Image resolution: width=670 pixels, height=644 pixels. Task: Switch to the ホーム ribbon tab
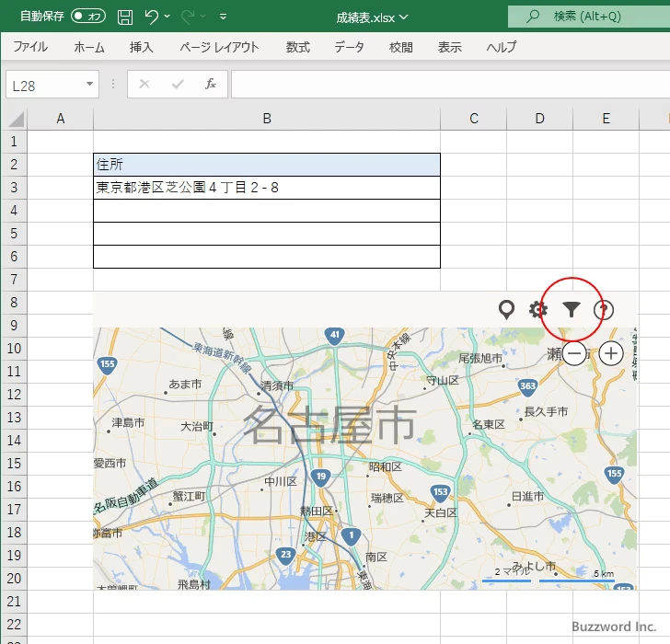(89, 47)
